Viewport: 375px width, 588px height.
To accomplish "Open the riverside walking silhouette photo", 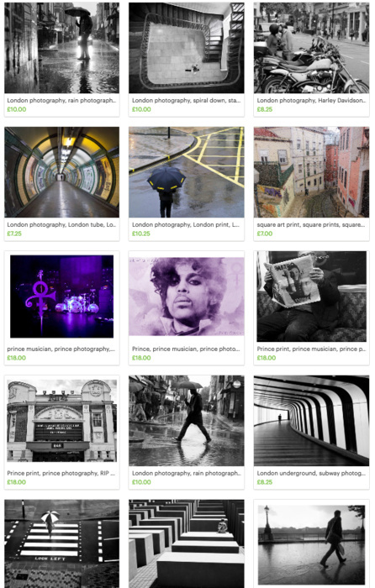I will click(311, 545).
